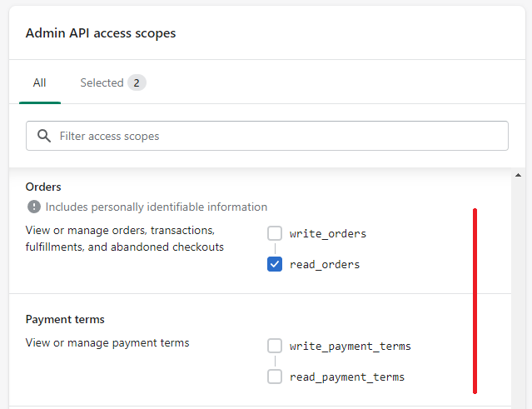The height and width of the screenshot is (409, 532).
Task: Click the Admin API access scopes title
Action: pyautogui.click(x=101, y=33)
